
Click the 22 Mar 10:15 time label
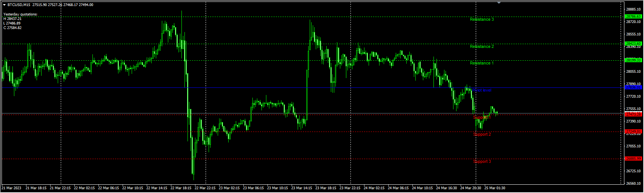point(133,188)
